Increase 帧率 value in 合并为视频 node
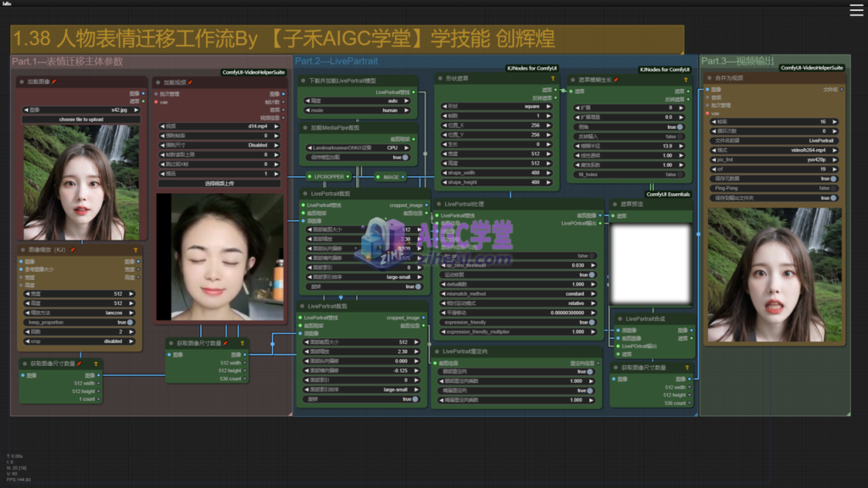868x488 pixels. coord(834,122)
